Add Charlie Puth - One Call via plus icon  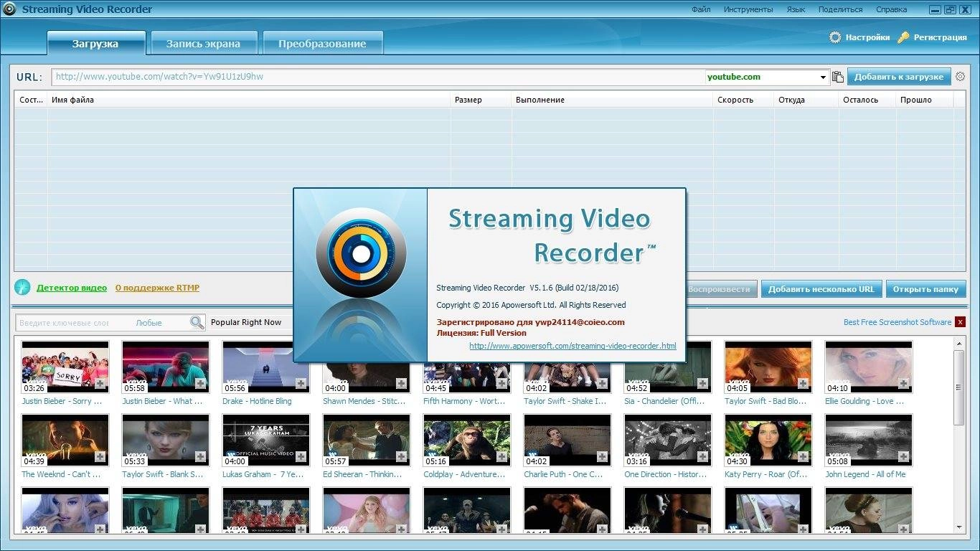click(x=602, y=457)
